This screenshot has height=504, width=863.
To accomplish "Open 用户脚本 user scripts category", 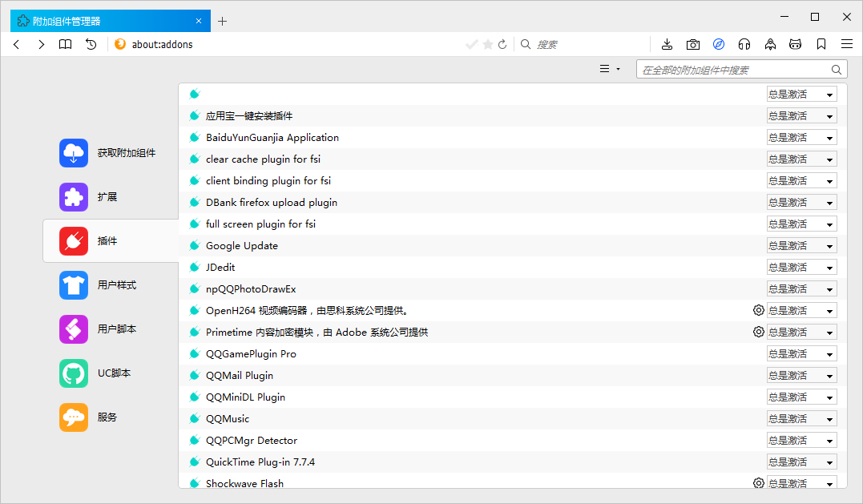I will tap(110, 329).
